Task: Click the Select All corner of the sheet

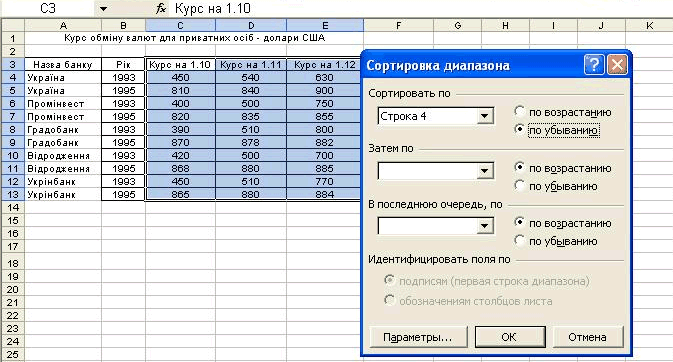Action: click(x=13, y=25)
